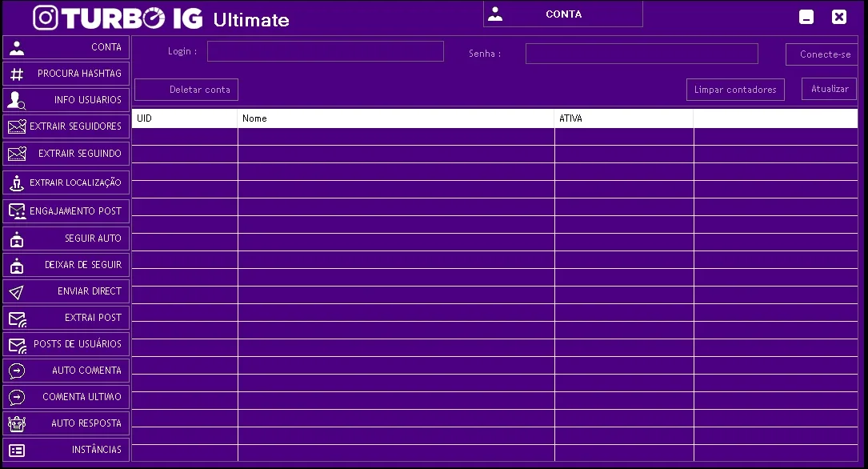This screenshot has height=469, width=868.
Task: Sort by the UID column header
Action: click(184, 118)
